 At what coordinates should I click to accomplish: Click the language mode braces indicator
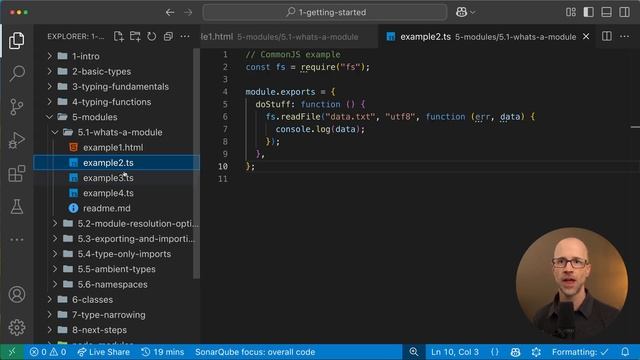point(495,352)
